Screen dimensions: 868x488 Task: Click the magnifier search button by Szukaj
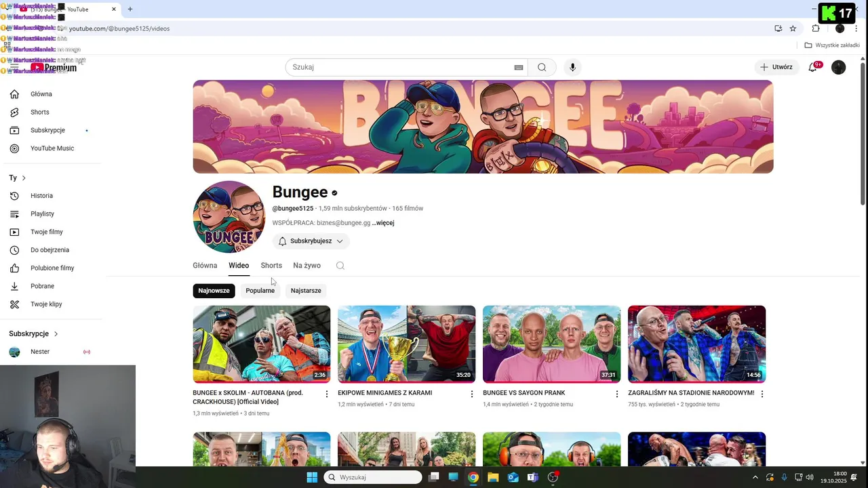coord(542,67)
